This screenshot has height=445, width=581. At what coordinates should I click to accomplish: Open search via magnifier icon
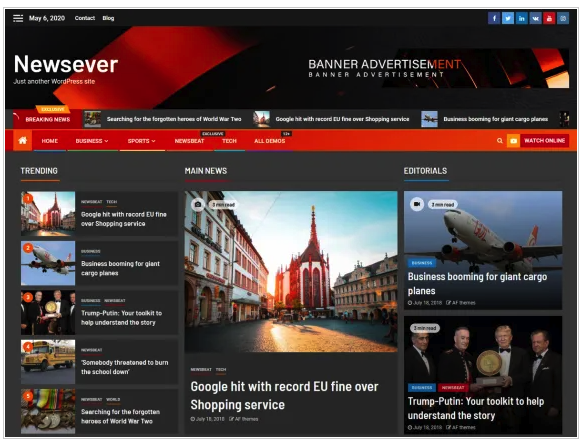500,141
